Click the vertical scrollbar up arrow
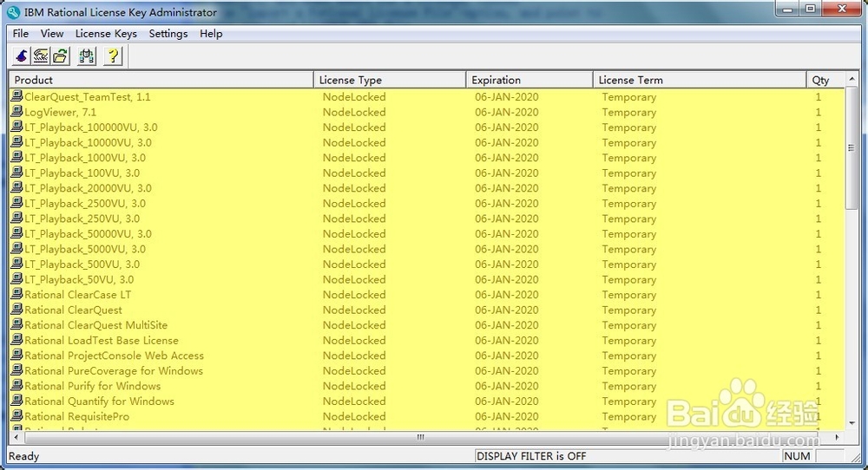The height and width of the screenshot is (470, 868). (852, 79)
